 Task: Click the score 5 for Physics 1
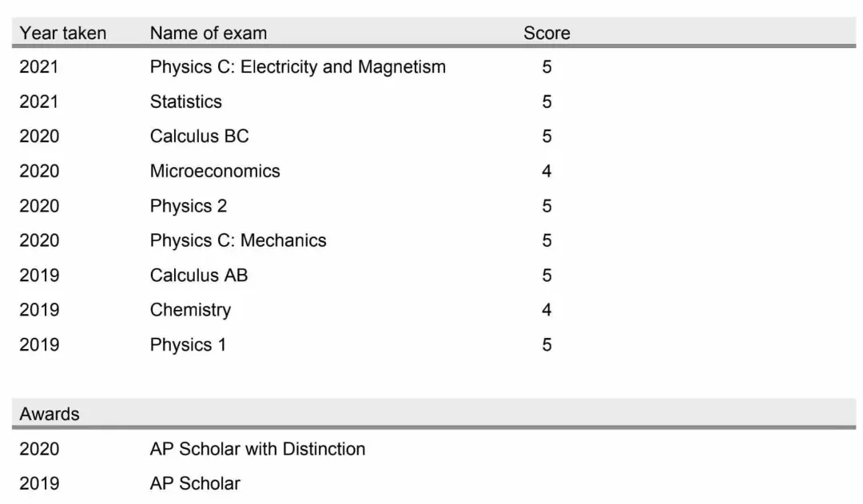pos(547,344)
